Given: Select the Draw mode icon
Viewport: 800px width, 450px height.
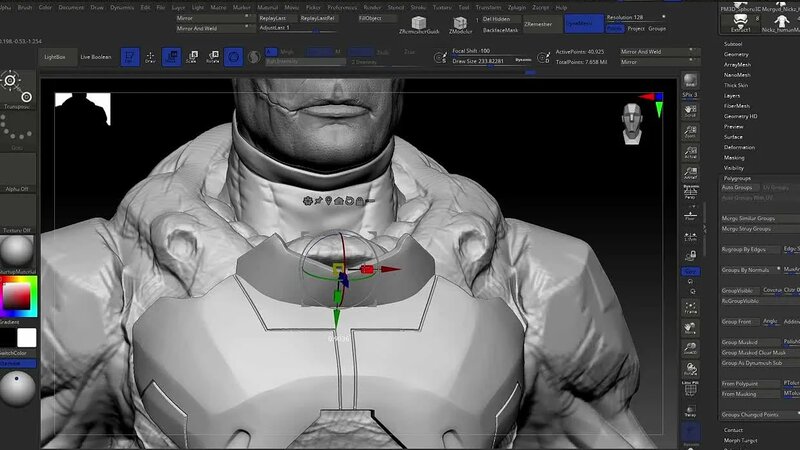Looking at the screenshot, I should [x=150, y=57].
